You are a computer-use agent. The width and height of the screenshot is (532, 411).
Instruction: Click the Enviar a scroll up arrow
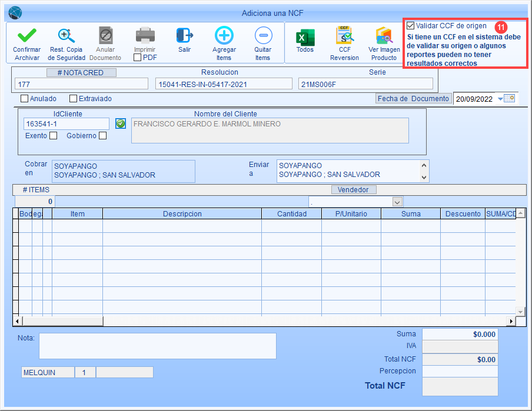coord(424,165)
